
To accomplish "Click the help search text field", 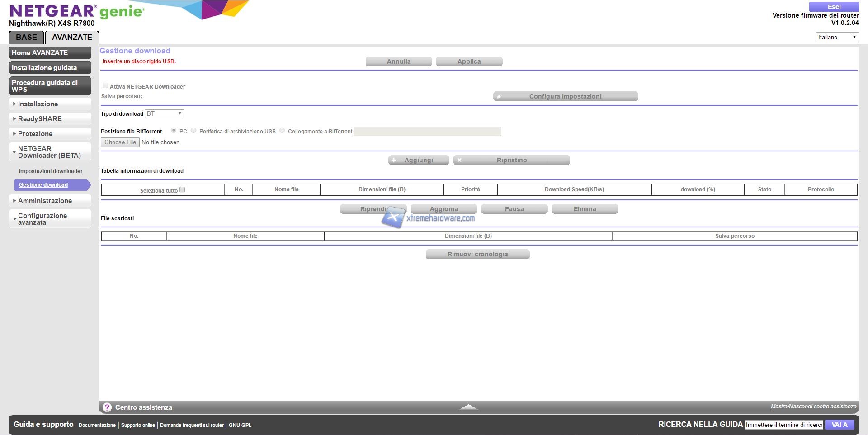I will click(784, 425).
